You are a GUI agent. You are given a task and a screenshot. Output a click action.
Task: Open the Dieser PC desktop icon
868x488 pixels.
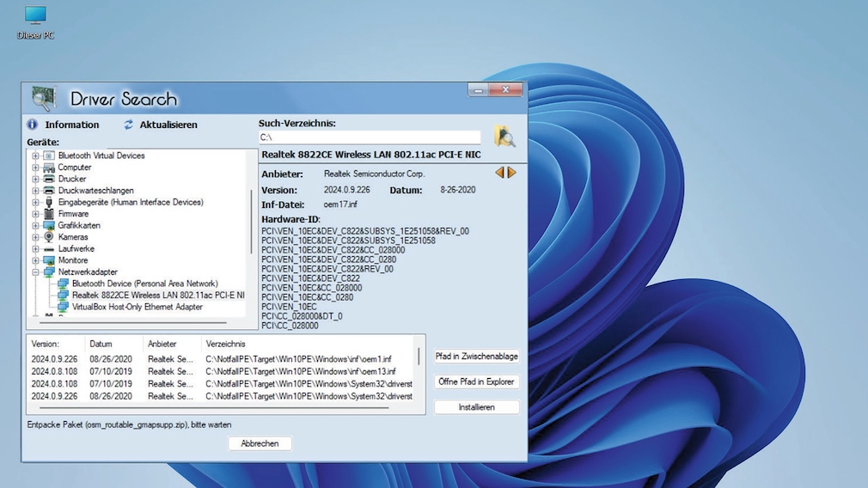pyautogui.click(x=35, y=15)
